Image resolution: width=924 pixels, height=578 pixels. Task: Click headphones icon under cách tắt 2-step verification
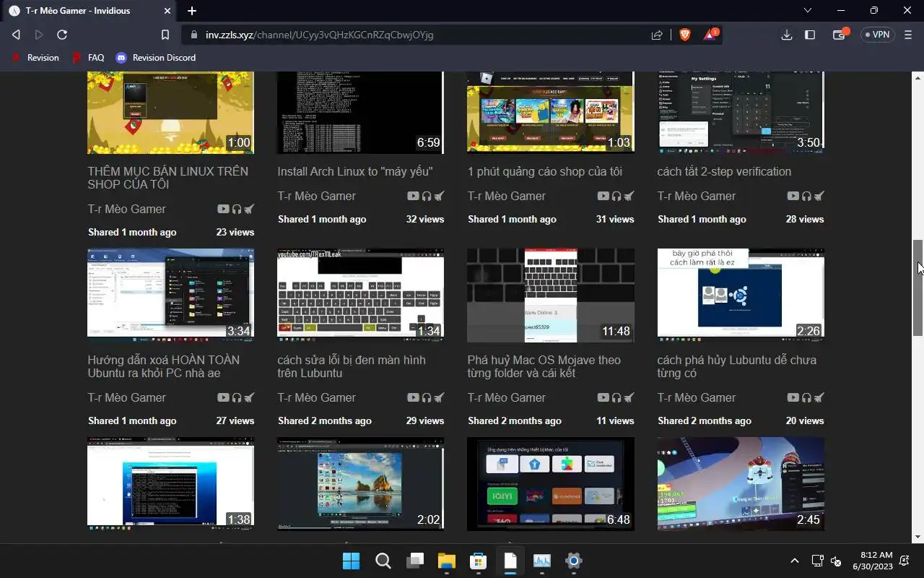coord(806,196)
